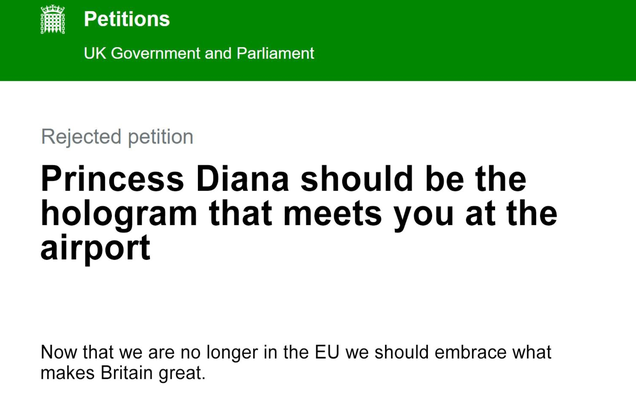
Task: Click the word longer in the description
Action: tap(232, 353)
